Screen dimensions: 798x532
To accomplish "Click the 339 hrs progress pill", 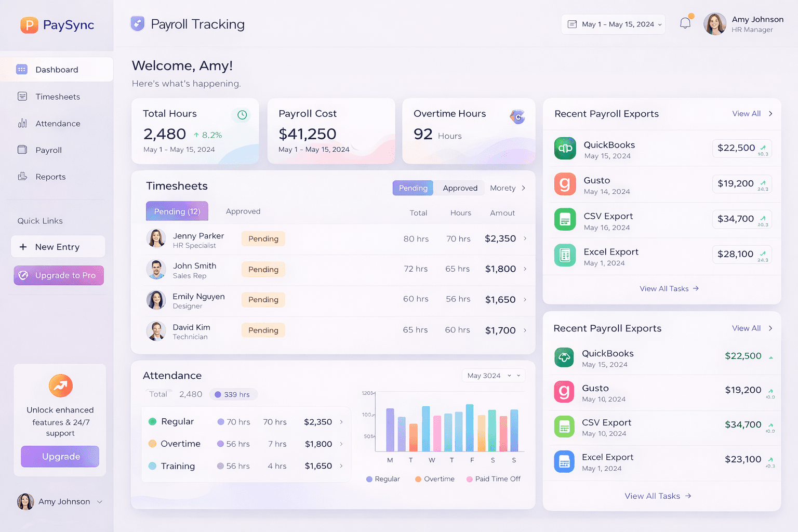I will pos(233,394).
